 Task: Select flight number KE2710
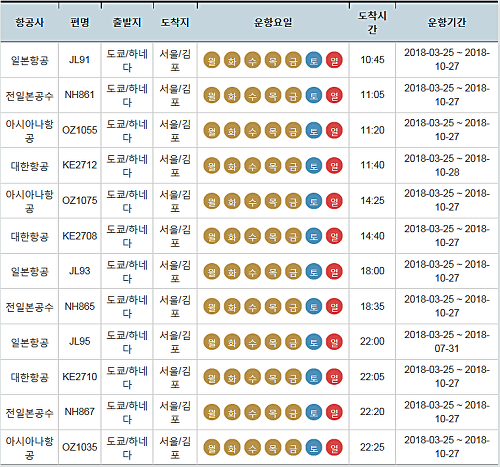click(80, 377)
